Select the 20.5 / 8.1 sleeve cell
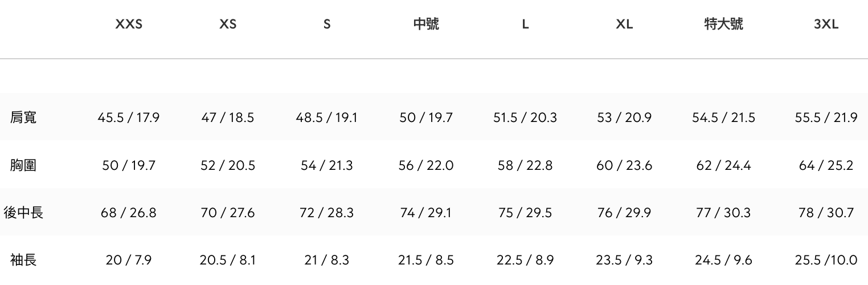868x285 pixels. tap(228, 260)
